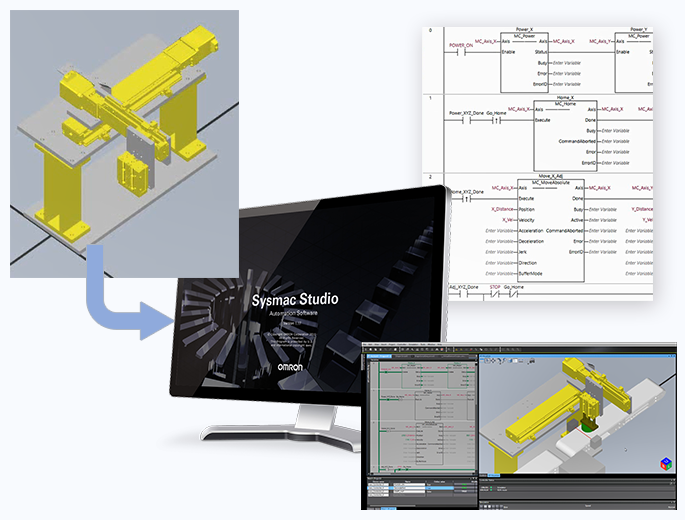Click the POWER_ON contact in rung 0

(x=463, y=53)
